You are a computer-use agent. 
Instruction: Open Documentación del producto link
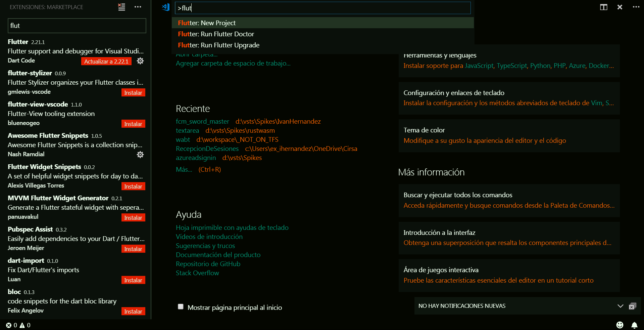tap(218, 255)
